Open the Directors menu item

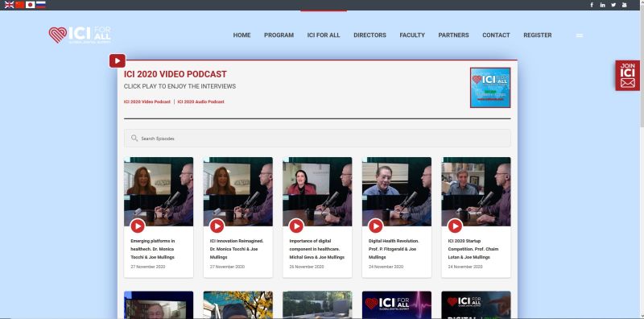pyautogui.click(x=369, y=35)
